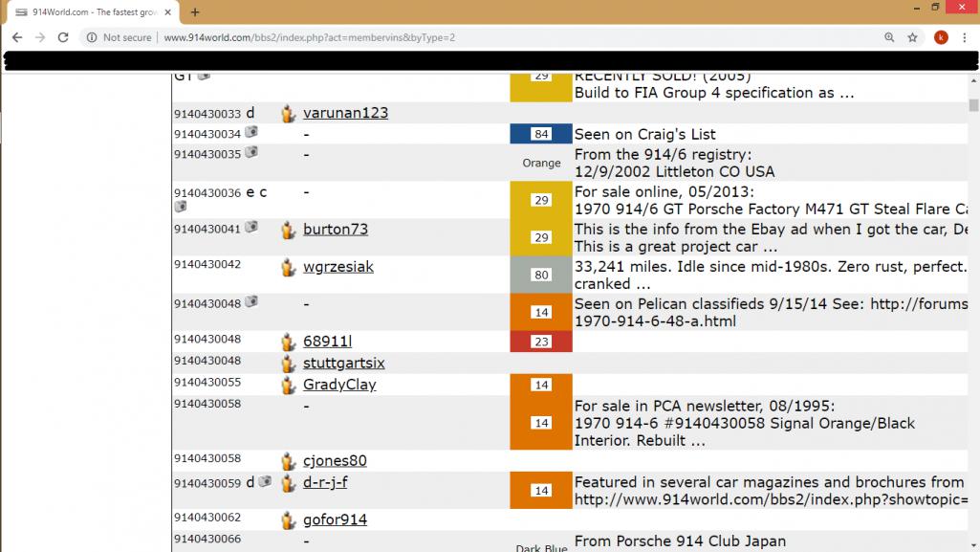Screen dimensions: 980x552
Task: Open the site info Not secure icon
Action: pyautogui.click(x=92, y=37)
